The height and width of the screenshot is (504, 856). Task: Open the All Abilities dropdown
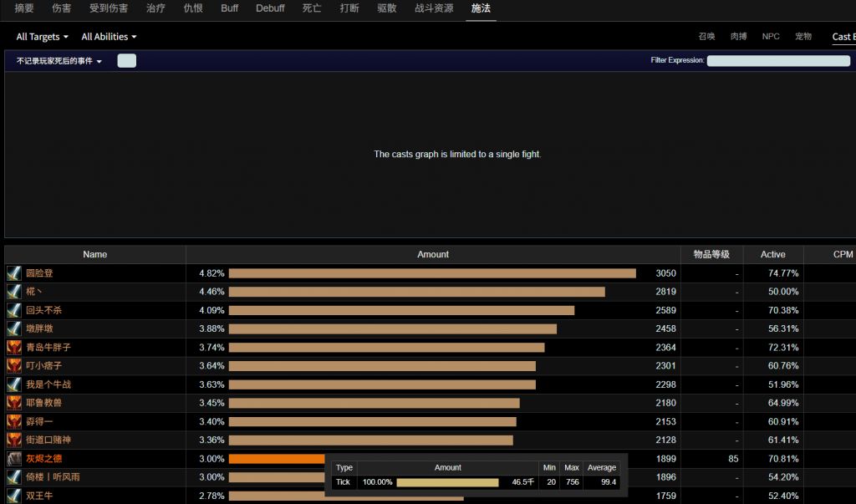(109, 37)
